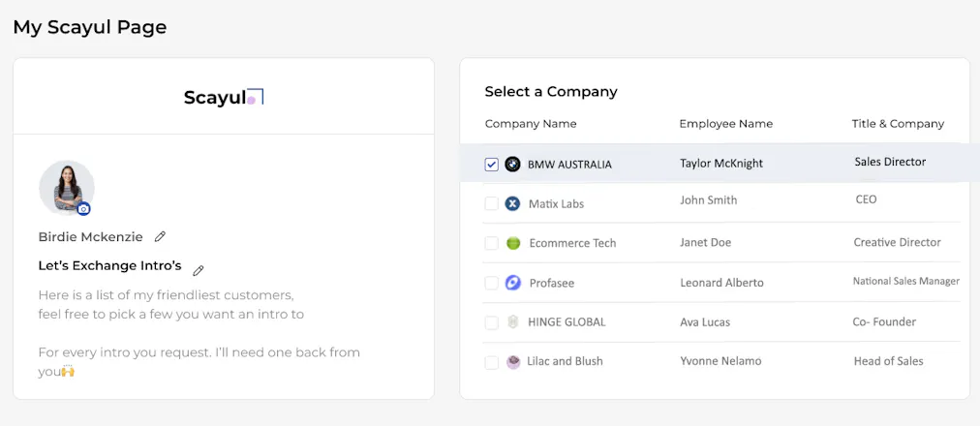
Task: Click the camera icon on profile photo
Action: coord(83,209)
